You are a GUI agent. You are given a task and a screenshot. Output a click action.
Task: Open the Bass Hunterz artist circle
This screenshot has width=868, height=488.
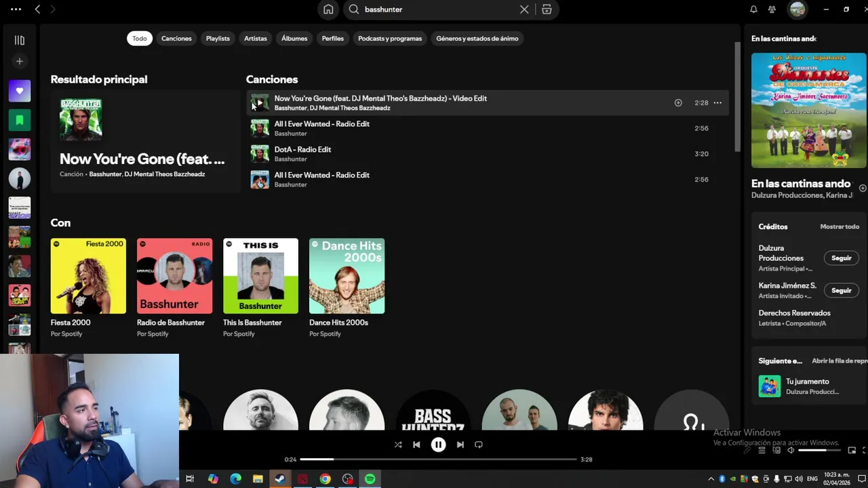433,411
